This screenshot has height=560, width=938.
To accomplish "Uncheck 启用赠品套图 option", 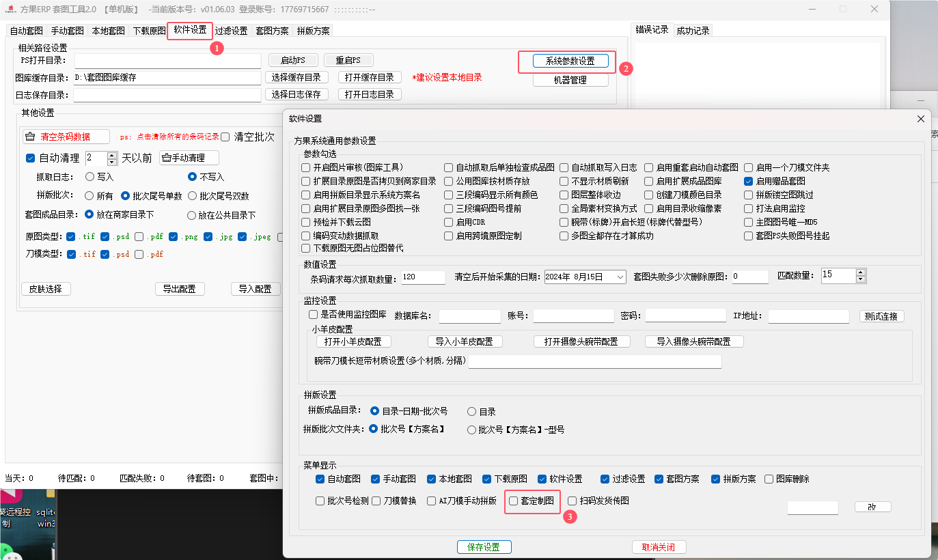I will pos(749,182).
